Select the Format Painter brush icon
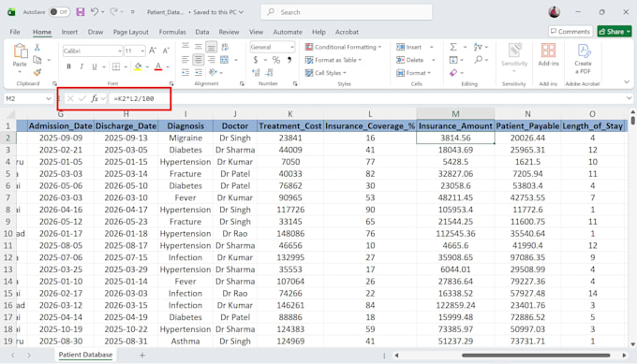 coord(37,73)
